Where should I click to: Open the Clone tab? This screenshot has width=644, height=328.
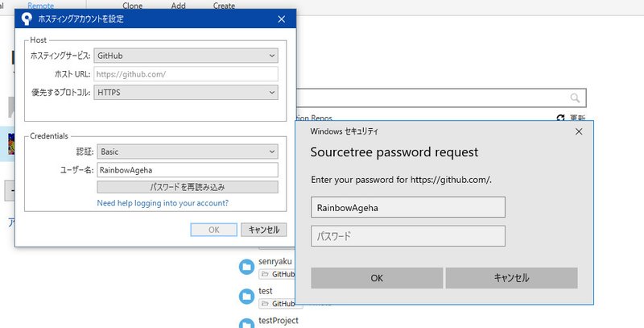pyautogui.click(x=132, y=6)
